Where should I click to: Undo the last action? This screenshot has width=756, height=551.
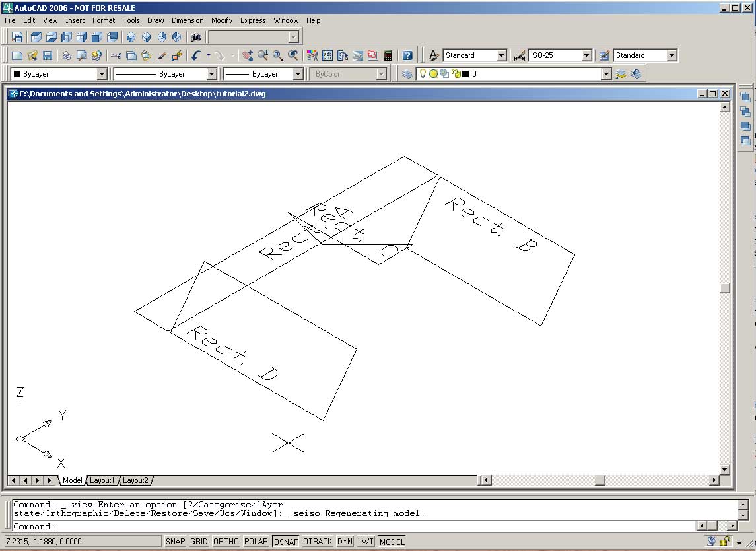(195, 55)
